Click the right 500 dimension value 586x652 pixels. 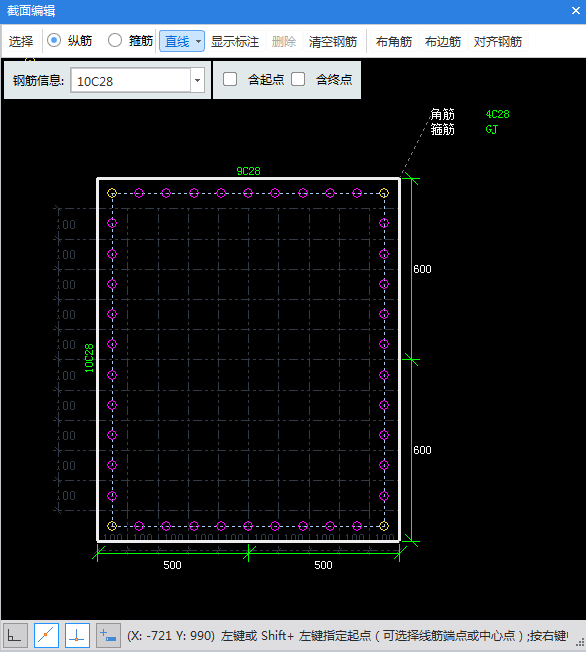click(323, 565)
